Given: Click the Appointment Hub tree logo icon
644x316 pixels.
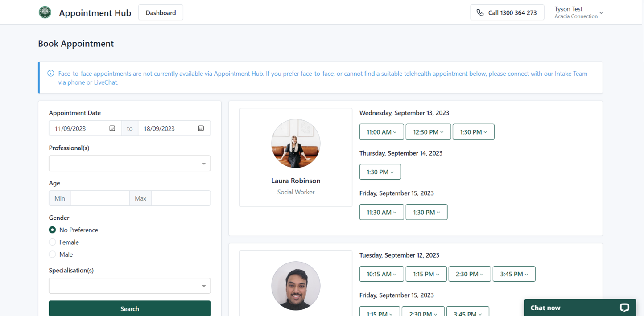Looking at the screenshot, I should [45, 12].
